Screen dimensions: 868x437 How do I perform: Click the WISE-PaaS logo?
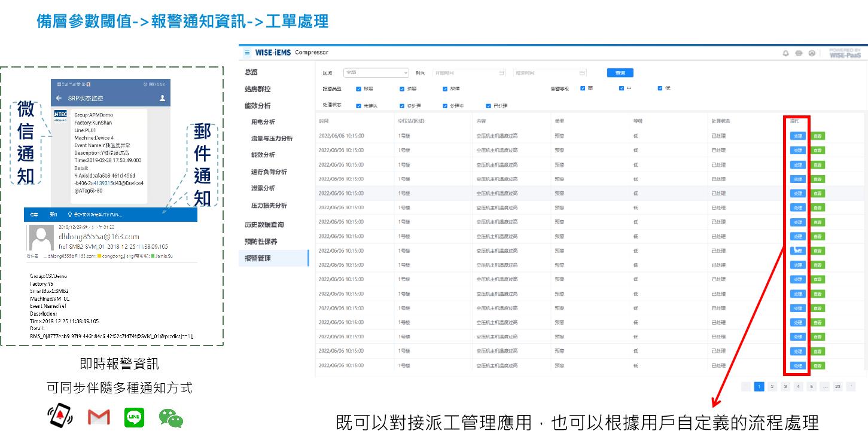click(x=845, y=53)
